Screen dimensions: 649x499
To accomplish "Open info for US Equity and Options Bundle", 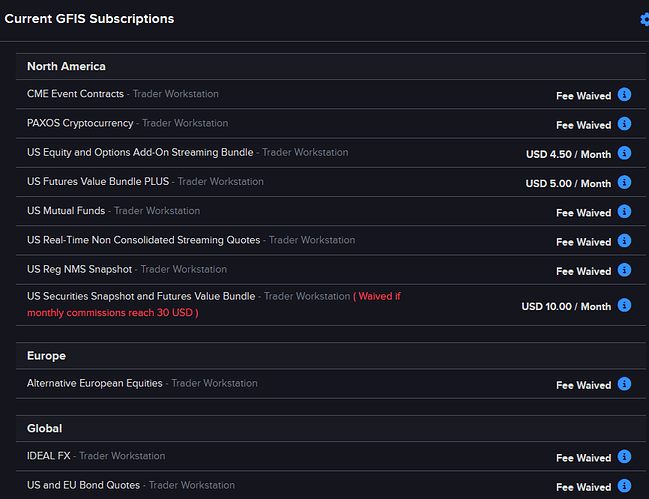I will [624, 153].
